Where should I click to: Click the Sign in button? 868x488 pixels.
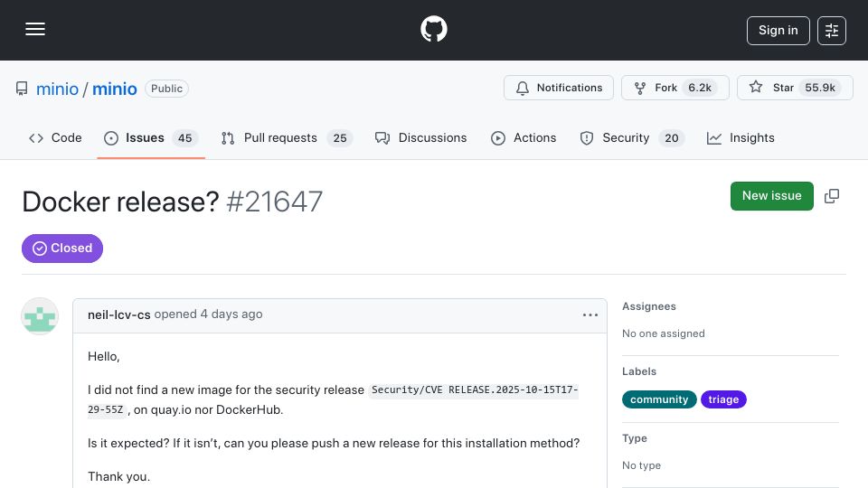(778, 31)
